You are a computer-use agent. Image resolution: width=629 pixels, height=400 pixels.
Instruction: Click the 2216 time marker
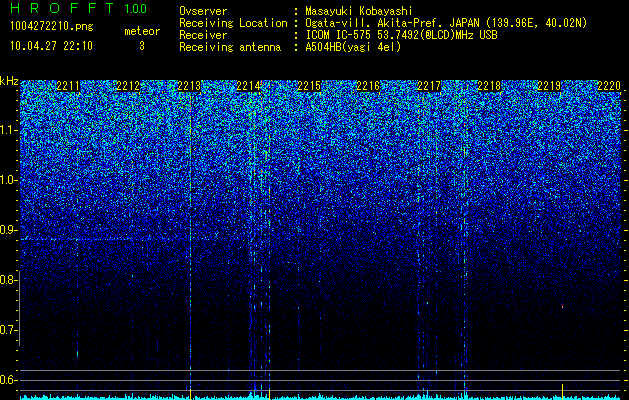click(x=368, y=86)
